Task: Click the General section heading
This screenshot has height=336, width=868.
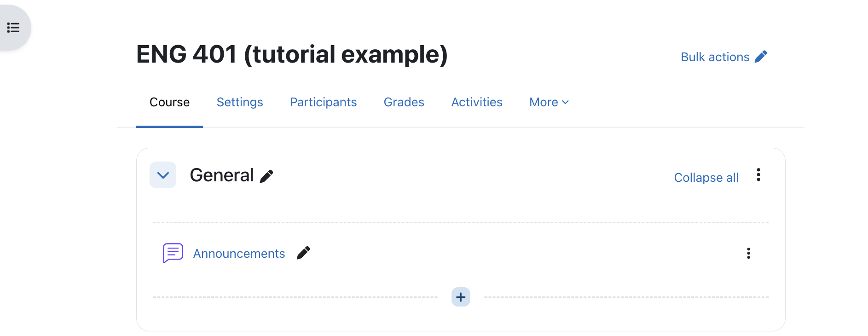Action: point(221,175)
